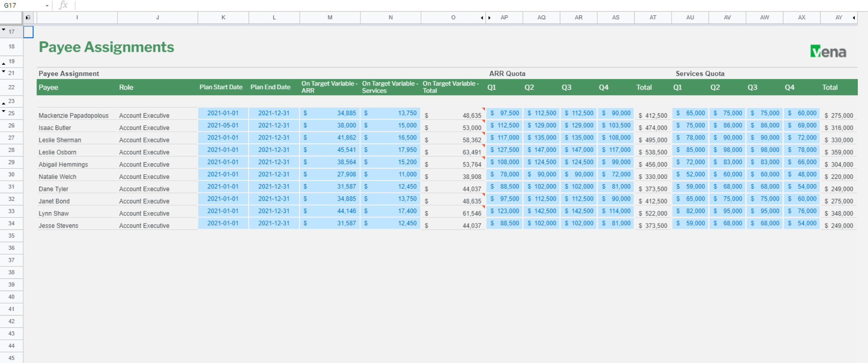Click the 'Services Quota' section label

pyautogui.click(x=700, y=74)
